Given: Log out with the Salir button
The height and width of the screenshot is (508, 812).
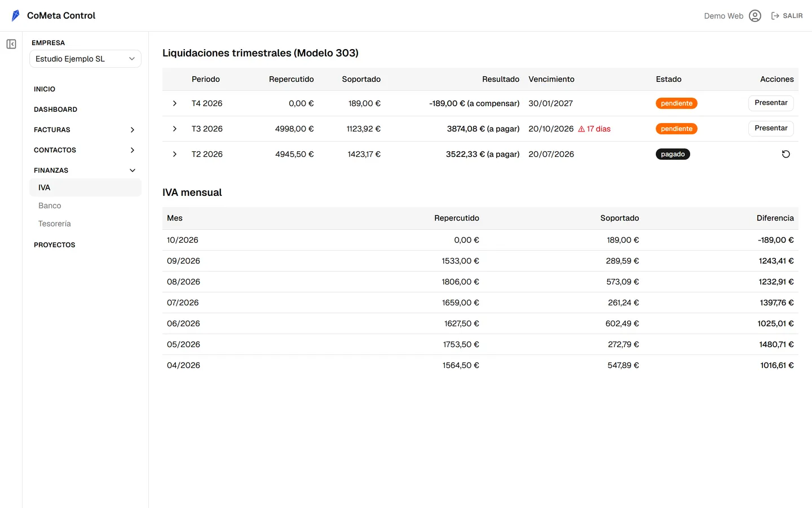Looking at the screenshot, I should [787, 16].
